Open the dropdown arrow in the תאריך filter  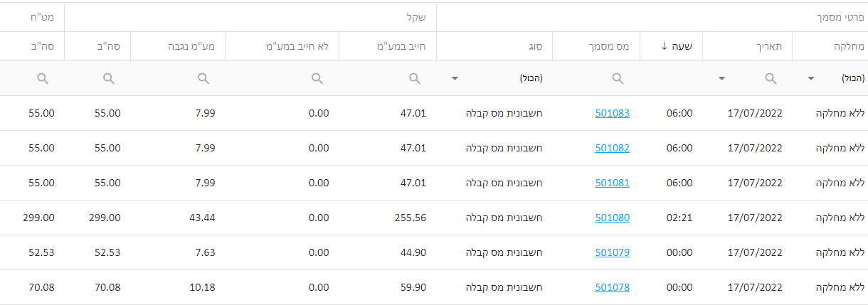tap(722, 79)
